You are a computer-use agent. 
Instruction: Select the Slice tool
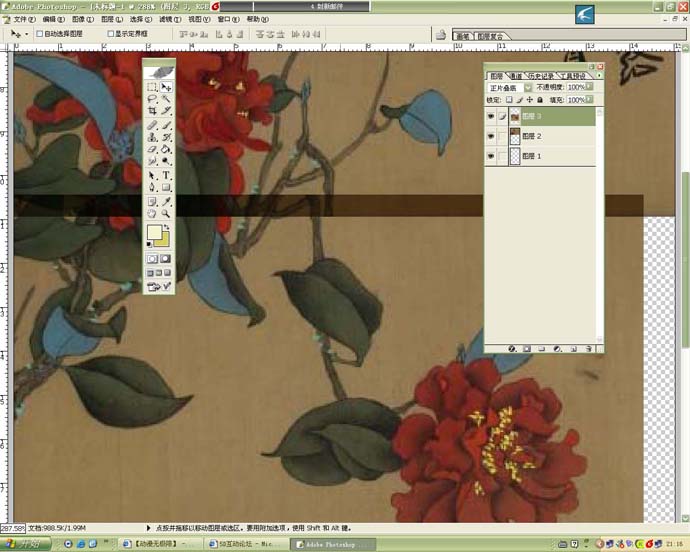(166, 110)
